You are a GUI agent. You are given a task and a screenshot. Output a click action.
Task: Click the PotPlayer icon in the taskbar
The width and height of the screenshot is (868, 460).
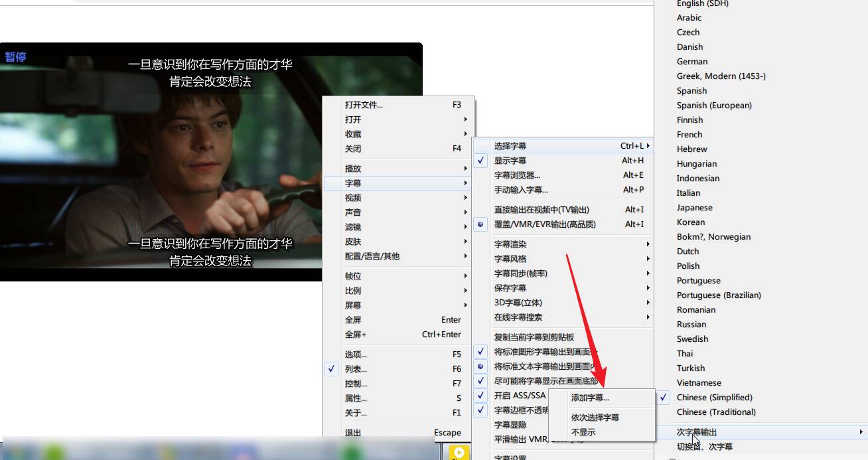point(459,453)
